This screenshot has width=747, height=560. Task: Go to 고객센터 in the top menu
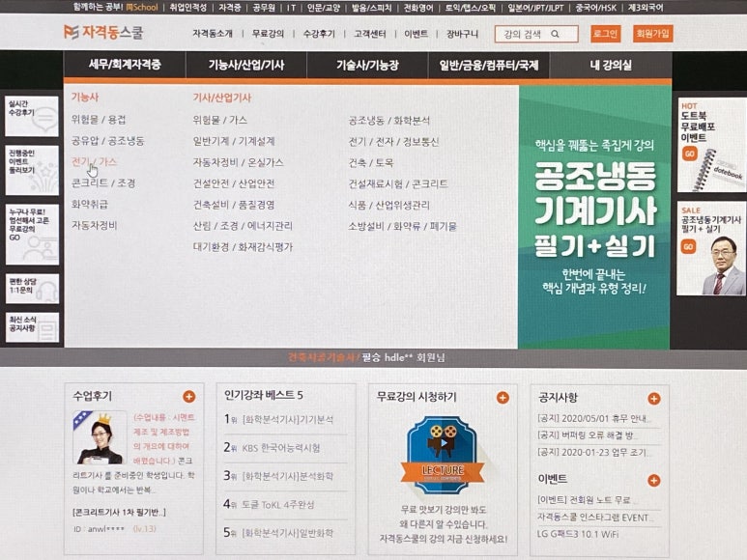(x=370, y=34)
